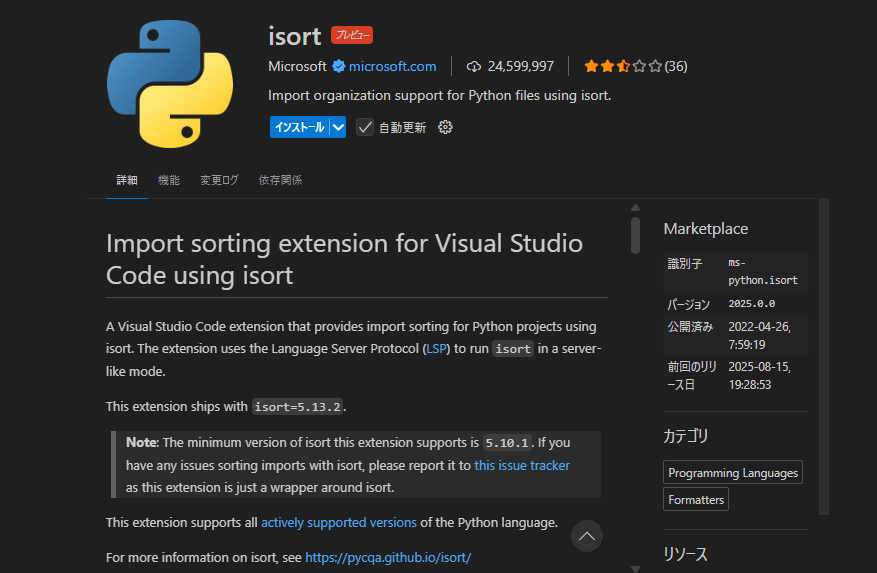Expand the インストール dropdown arrow

pyautogui.click(x=338, y=127)
